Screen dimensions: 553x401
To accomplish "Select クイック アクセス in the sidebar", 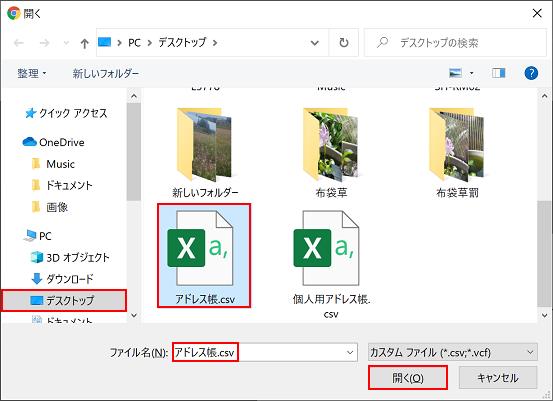I will click(66, 113).
